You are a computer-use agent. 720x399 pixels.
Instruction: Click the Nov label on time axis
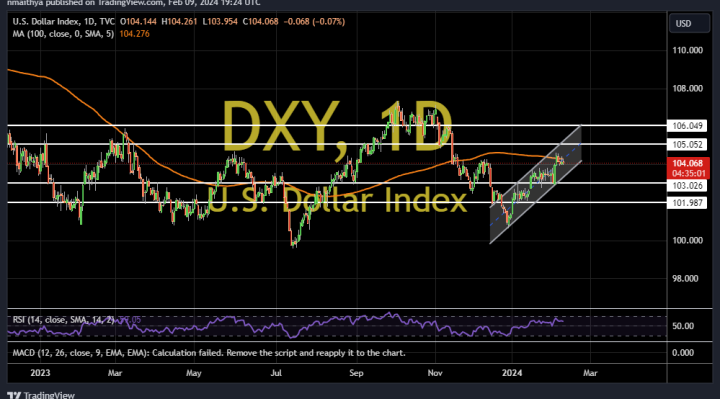click(435, 373)
